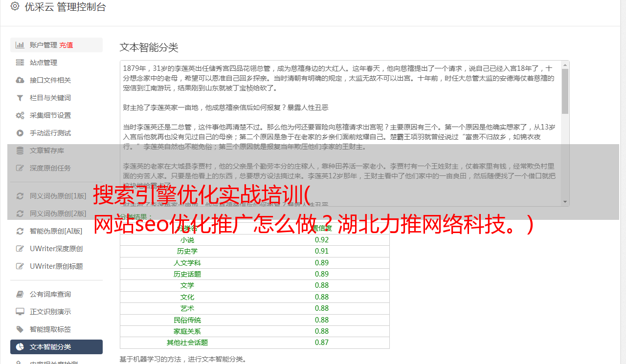Click the 历史学 category cell

pos(187,251)
